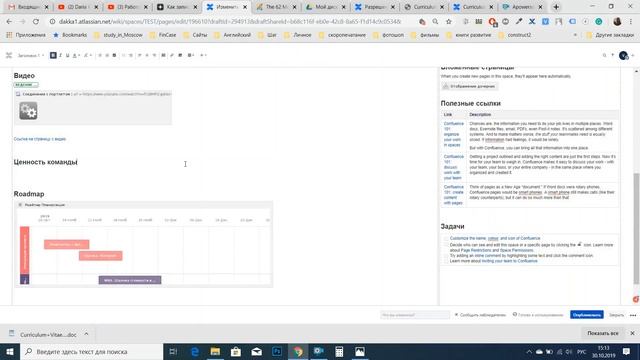640x360 pixels.
Task: Open Microsoft Edge from the taskbar
Action: tap(195, 351)
